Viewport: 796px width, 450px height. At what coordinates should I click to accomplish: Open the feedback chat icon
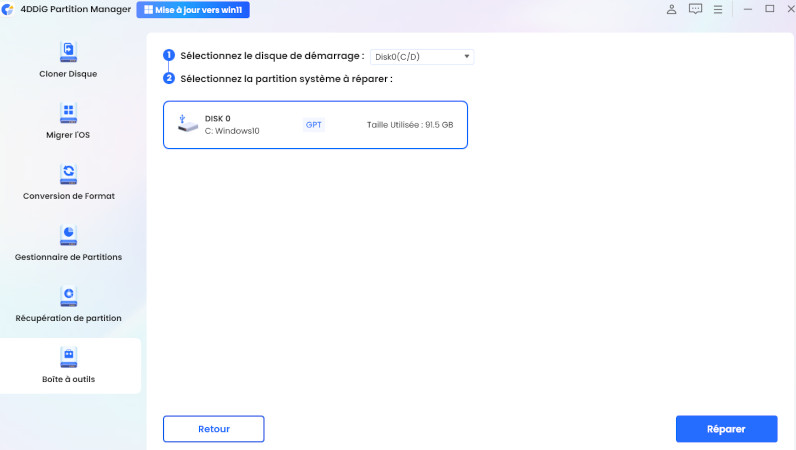coord(695,9)
